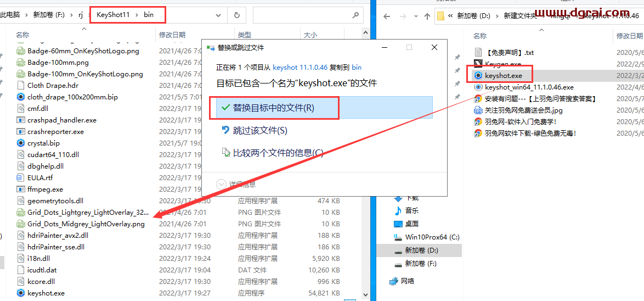Open 网络 in the navigation pane
Viewport: 644px width, 301px height.
pos(408,281)
